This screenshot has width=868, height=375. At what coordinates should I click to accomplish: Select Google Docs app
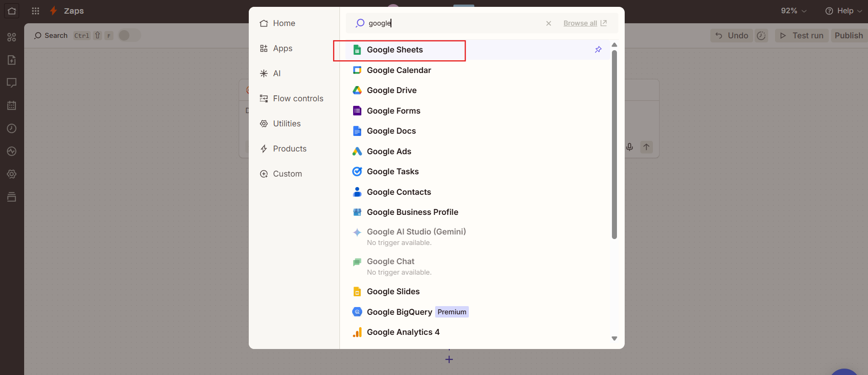tap(477, 131)
